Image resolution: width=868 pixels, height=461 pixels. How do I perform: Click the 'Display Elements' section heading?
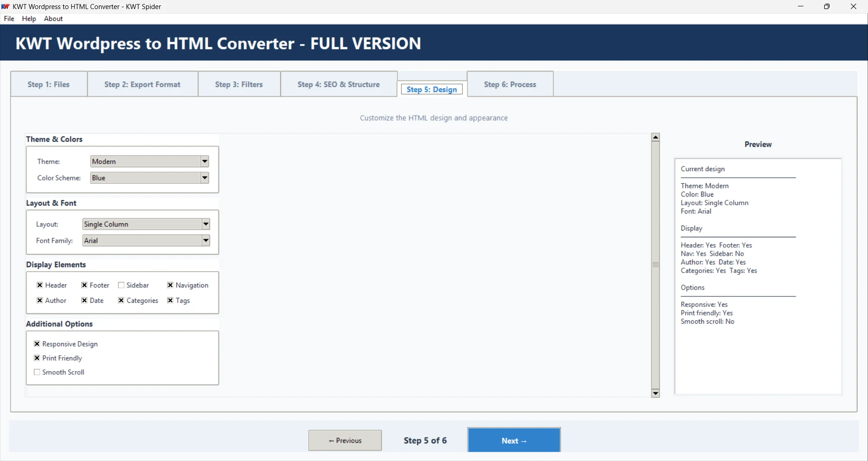[x=56, y=265]
